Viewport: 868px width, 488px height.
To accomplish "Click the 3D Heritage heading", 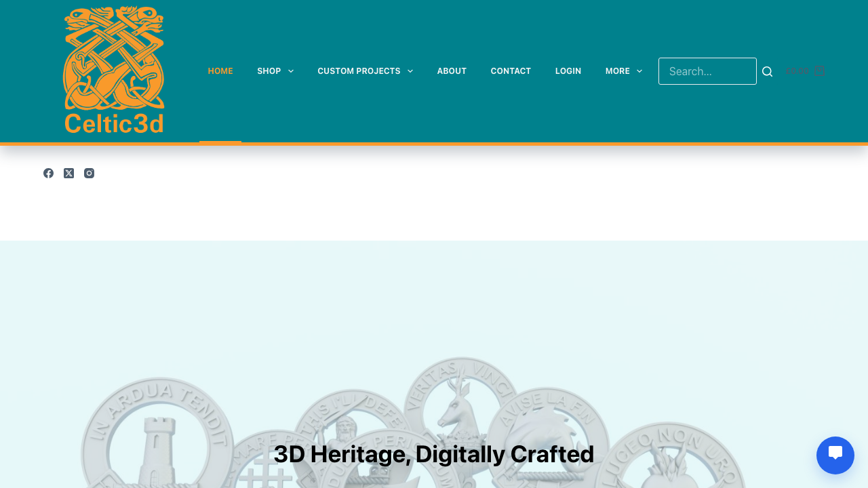I will pos(433,454).
